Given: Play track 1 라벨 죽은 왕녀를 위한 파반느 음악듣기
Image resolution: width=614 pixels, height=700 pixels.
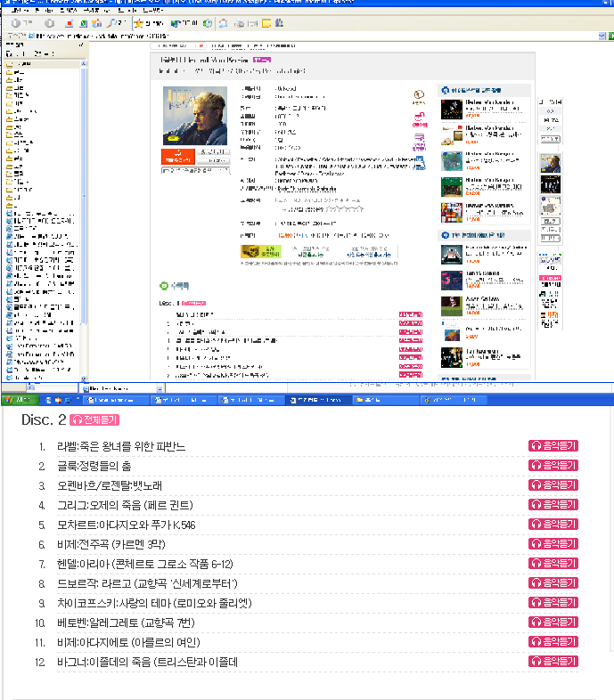Looking at the screenshot, I should click(x=553, y=445).
